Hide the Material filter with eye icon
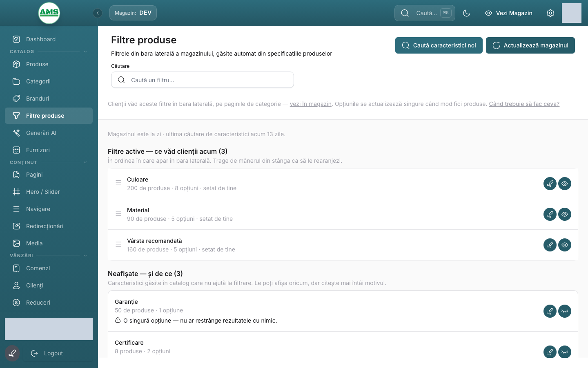This screenshot has height=368, width=588. [565, 214]
